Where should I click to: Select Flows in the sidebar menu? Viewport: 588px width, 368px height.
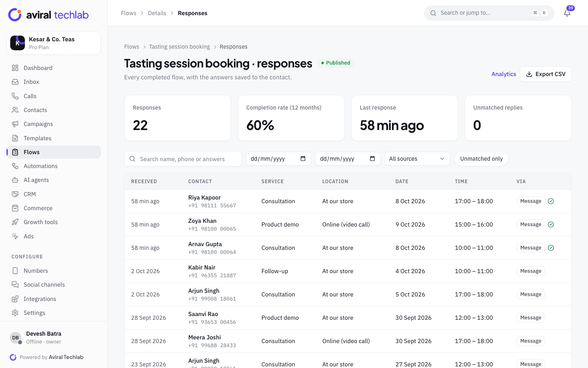tap(54, 152)
